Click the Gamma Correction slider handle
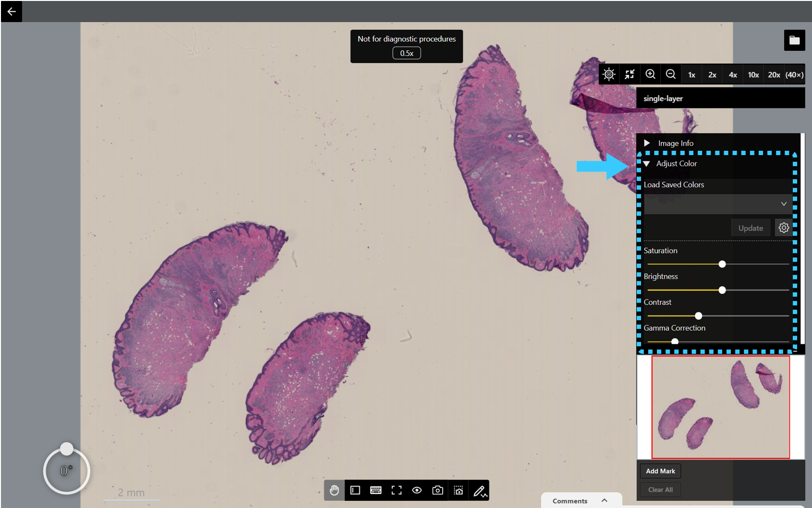 pos(675,341)
